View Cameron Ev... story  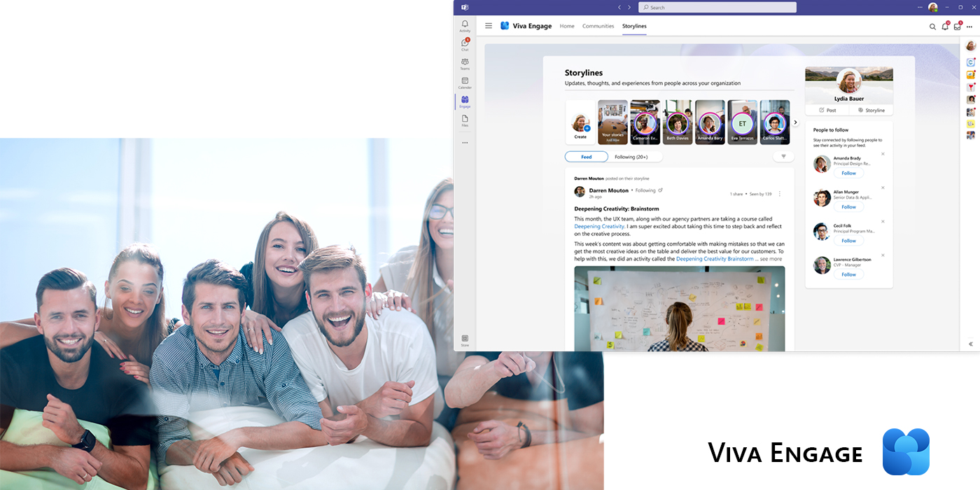(x=645, y=122)
